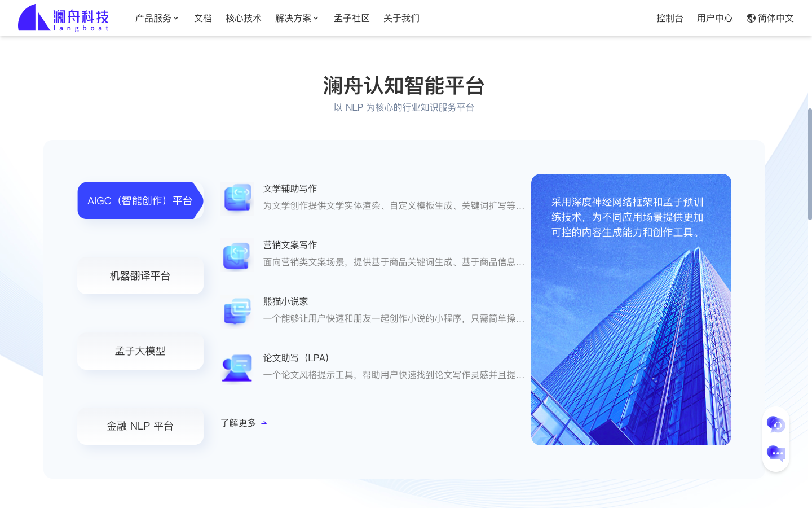Viewport: 812px width, 508px height.
Task: Open the 熊猫小说家 product icon
Action: [237, 310]
